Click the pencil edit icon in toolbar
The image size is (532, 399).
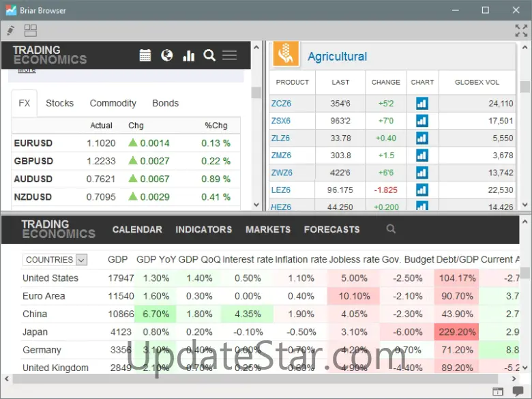click(10, 31)
